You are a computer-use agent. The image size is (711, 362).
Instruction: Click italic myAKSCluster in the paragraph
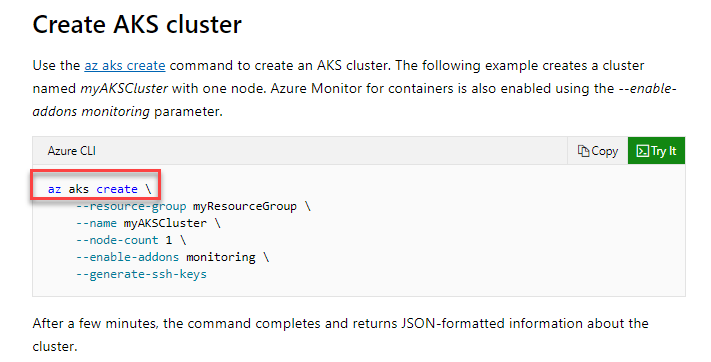[x=124, y=88]
